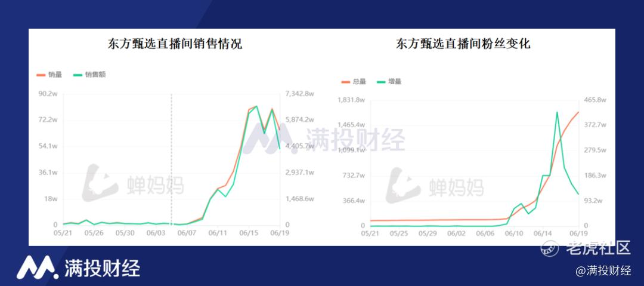The width and height of the screenshot is (644, 286).
Task: Click the 279.5w axis value
Action: [596, 150]
